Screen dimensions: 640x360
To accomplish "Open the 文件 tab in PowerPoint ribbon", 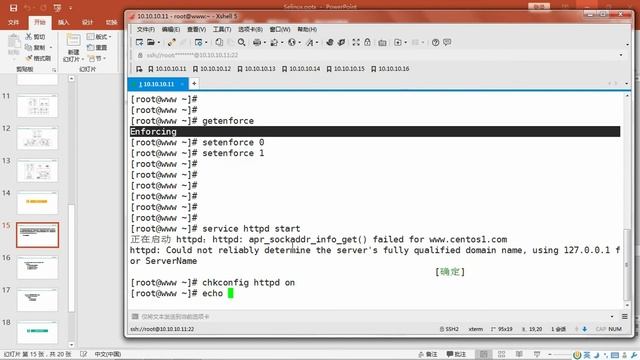I will (x=13, y=22).
